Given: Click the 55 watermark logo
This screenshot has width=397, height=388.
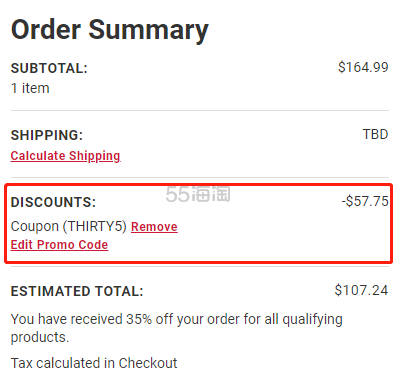Looking at the screenshot, I should (198, 194).
